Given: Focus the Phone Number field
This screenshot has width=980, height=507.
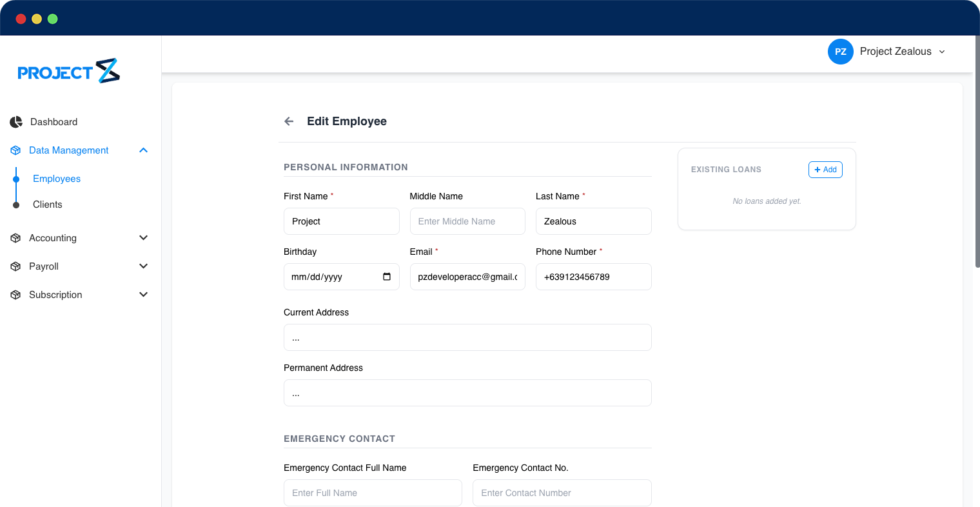Looking at the screenshot, I should point(594,277).
